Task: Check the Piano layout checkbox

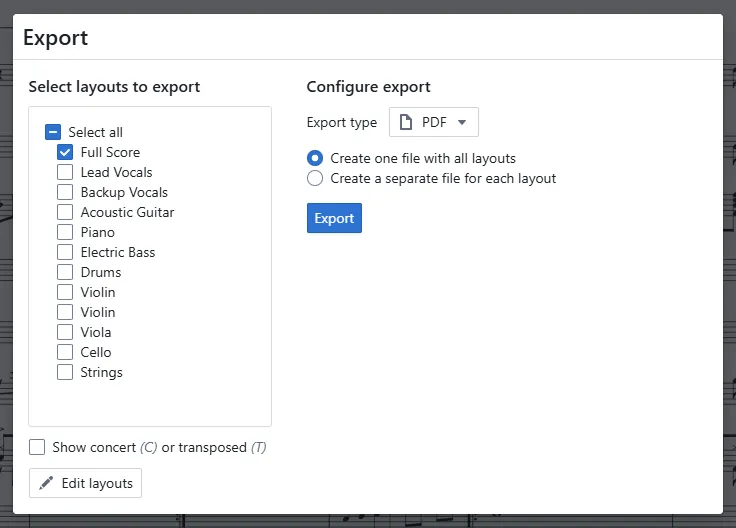Action: (65, 232)
